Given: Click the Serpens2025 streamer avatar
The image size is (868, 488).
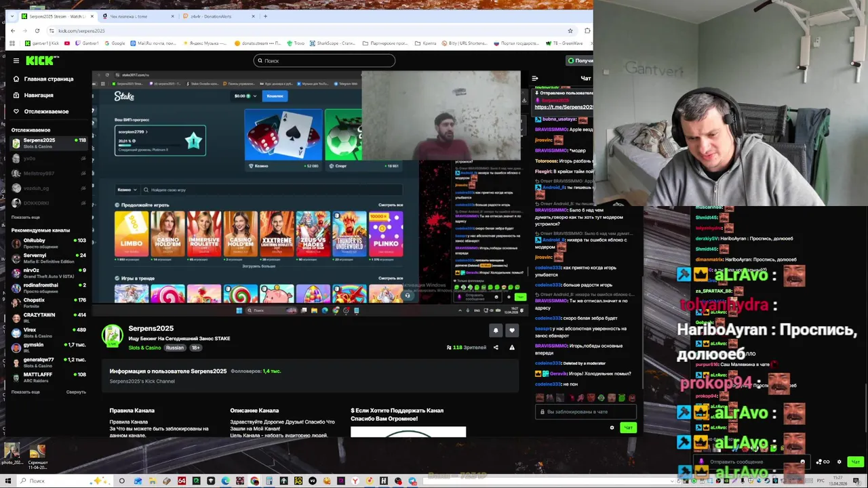Looking at the screenshot, I should click(x=113, y=336).
